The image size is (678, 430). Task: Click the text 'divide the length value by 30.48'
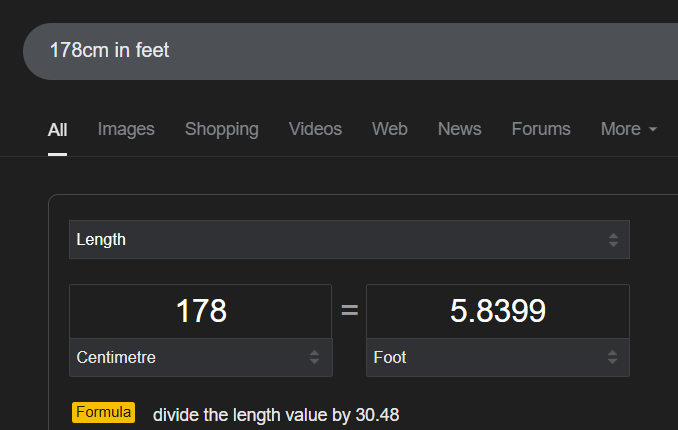pyautogui.click(x=276, y=415)
